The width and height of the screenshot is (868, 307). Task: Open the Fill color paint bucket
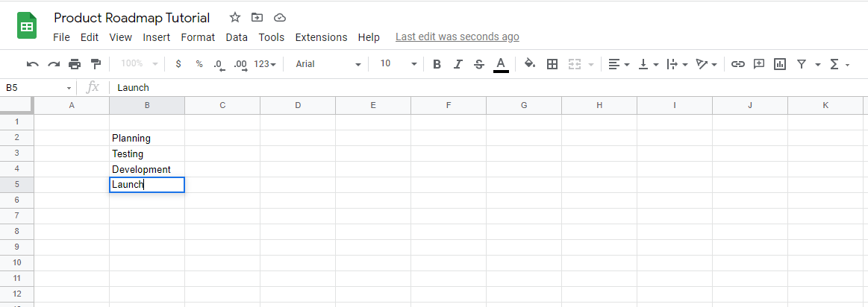coord(529,64)
